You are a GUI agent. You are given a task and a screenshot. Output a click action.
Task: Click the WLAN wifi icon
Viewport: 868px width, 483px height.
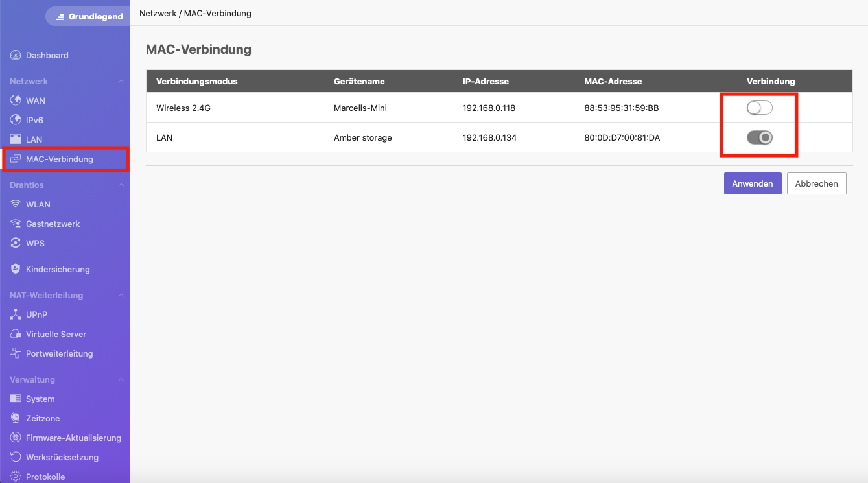16,204
